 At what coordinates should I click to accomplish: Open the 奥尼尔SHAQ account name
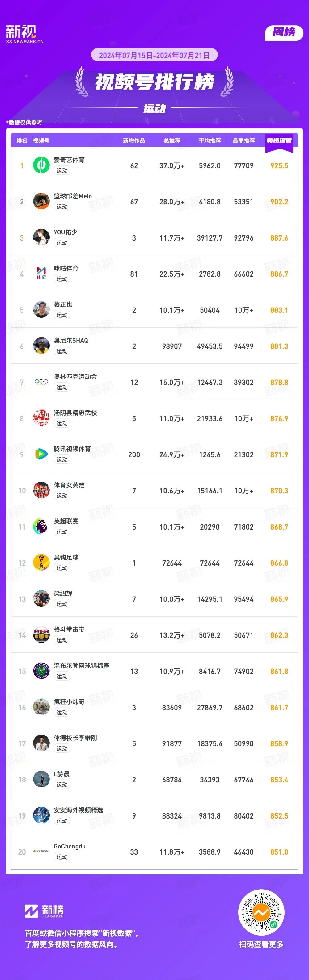[x=71, y=341]
